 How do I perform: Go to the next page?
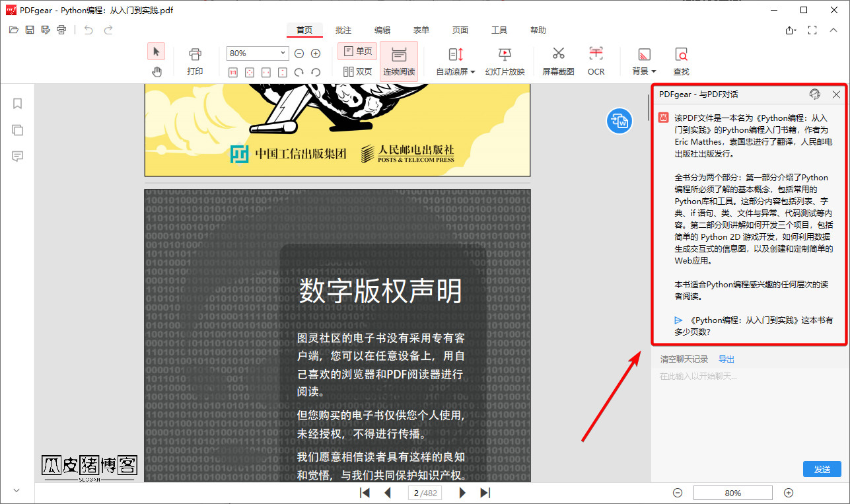462,493
